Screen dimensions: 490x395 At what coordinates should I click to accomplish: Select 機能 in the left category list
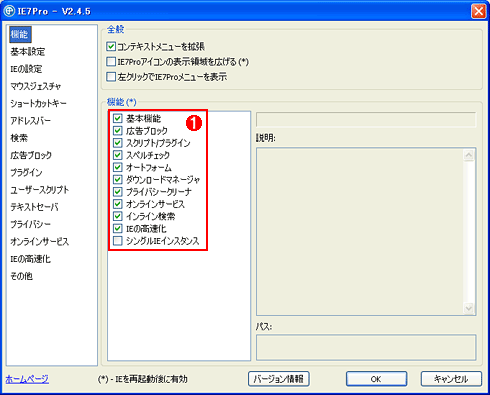20,34
